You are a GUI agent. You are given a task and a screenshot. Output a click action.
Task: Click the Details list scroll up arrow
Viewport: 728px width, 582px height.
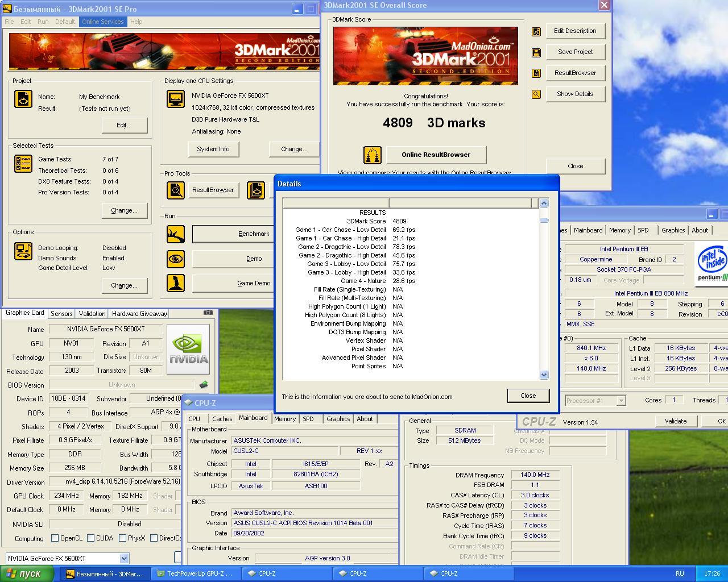point(544,203)
